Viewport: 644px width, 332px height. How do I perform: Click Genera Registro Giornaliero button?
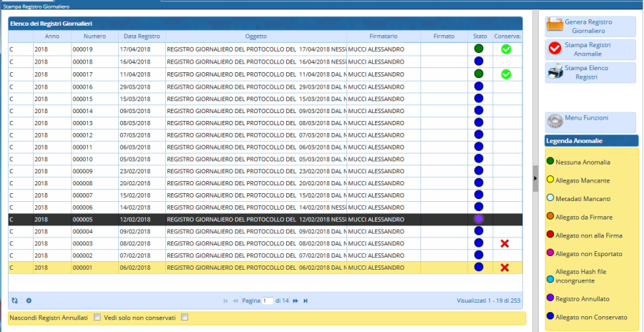[590, 26]
